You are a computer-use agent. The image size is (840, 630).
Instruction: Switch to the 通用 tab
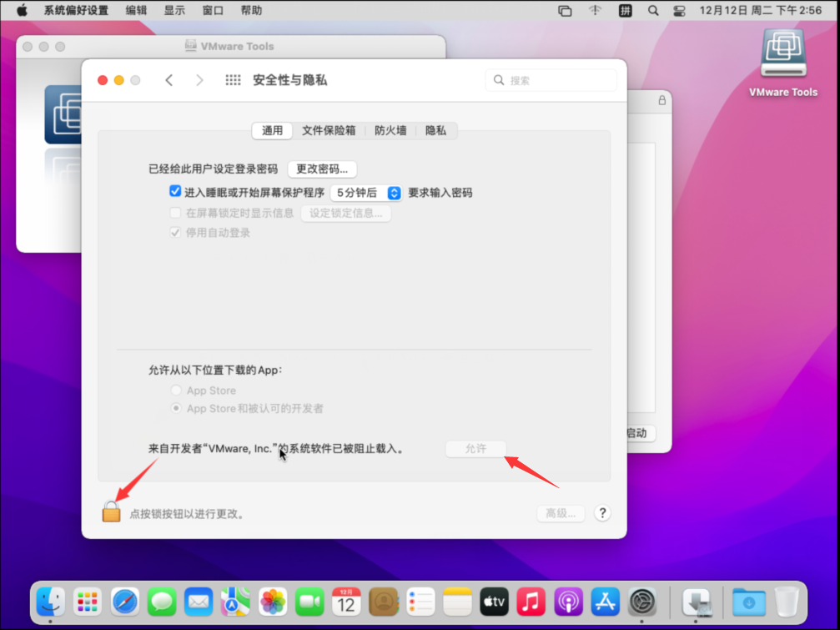[272, 131]
